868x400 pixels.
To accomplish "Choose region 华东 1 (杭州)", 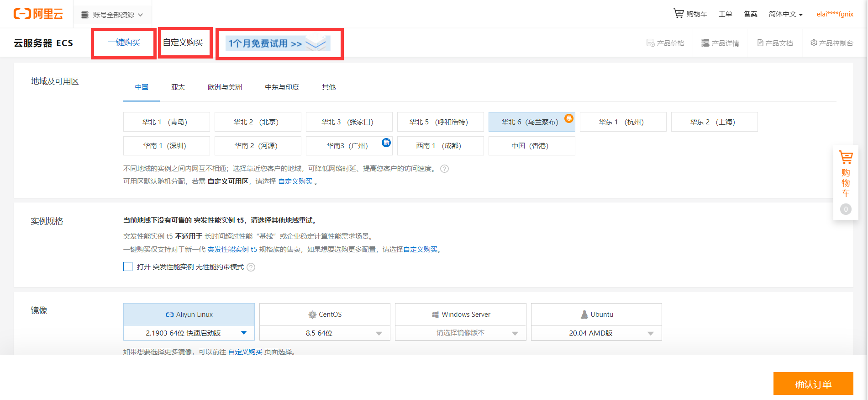I will pos(623,122).
